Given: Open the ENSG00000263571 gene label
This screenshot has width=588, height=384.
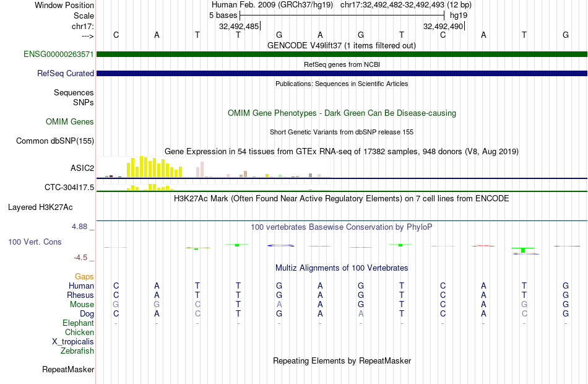Looking at the screenshot, I should click(59, 54).
